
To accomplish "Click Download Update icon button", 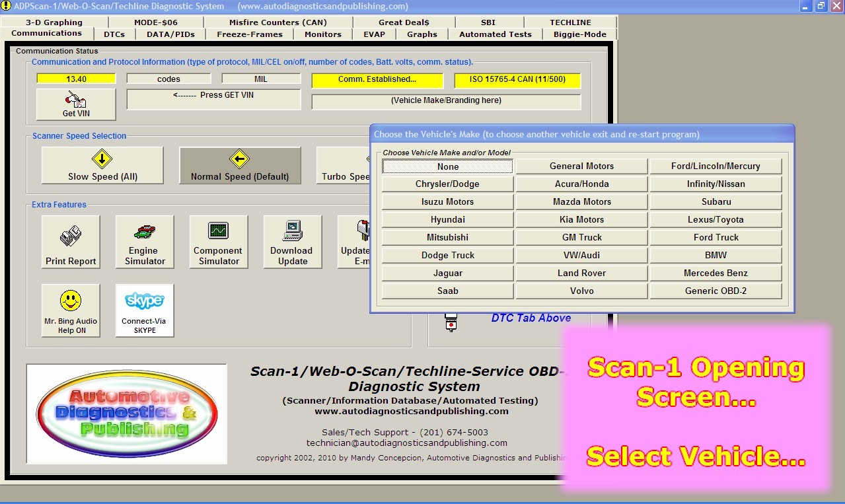I will pyautogui.click(x=293, y=242).
